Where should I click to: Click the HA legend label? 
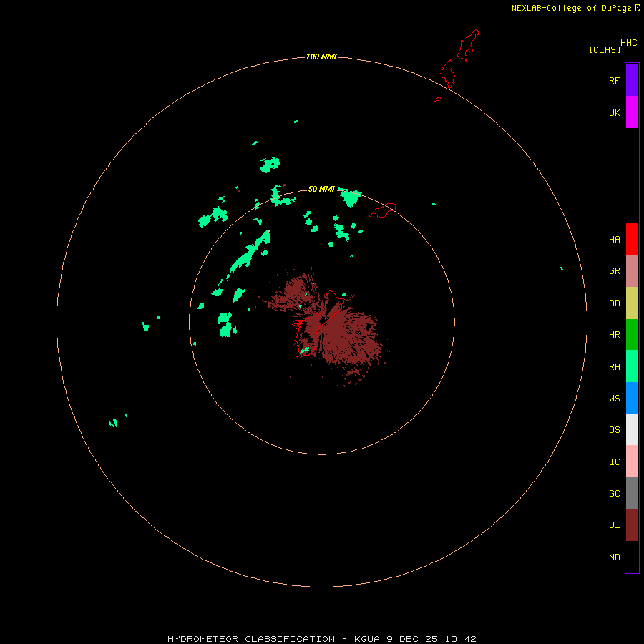point(614,239)
